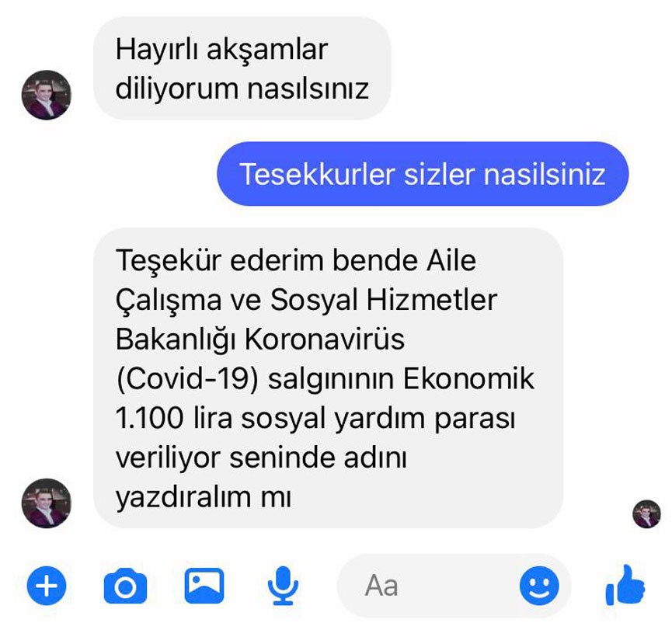This screenshot has width=672, height=630.
Task: Click 'Teşekür ederim' at the message start
Action: [x=219, y=261]
